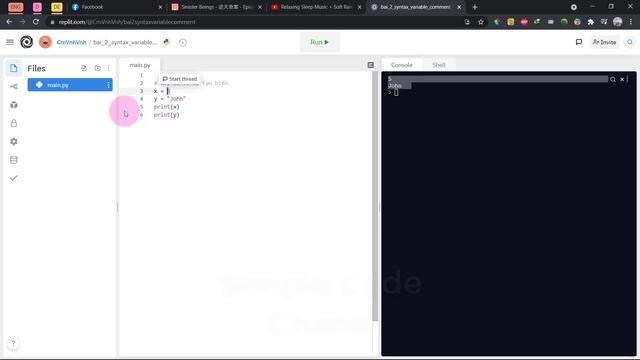Place cursor on code line print(x)

pyautogui.click(x=167, y=107)
